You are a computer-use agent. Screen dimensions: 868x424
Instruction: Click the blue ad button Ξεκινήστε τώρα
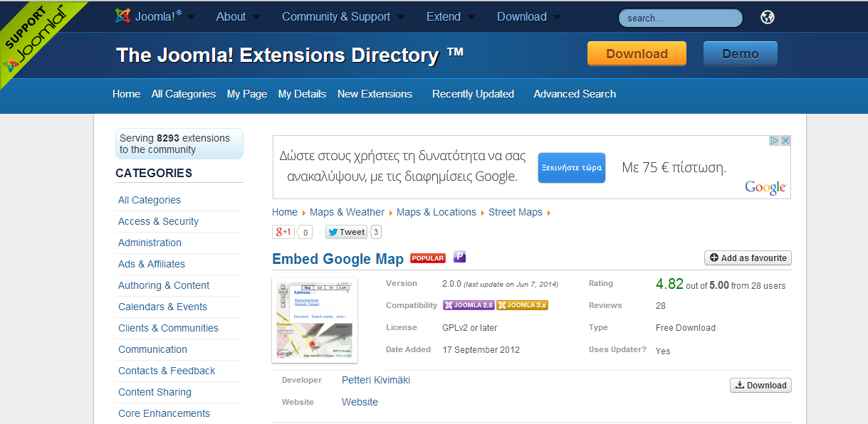coord(572,168)
